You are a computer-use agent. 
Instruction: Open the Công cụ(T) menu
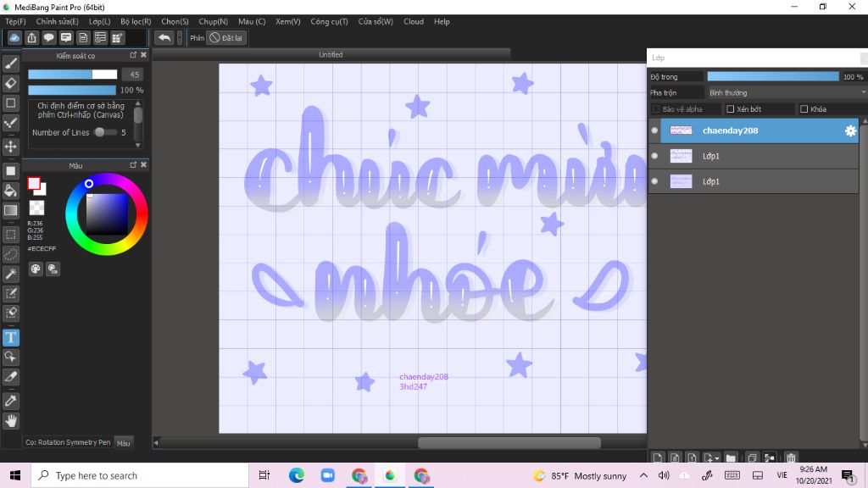click(329, 21)
